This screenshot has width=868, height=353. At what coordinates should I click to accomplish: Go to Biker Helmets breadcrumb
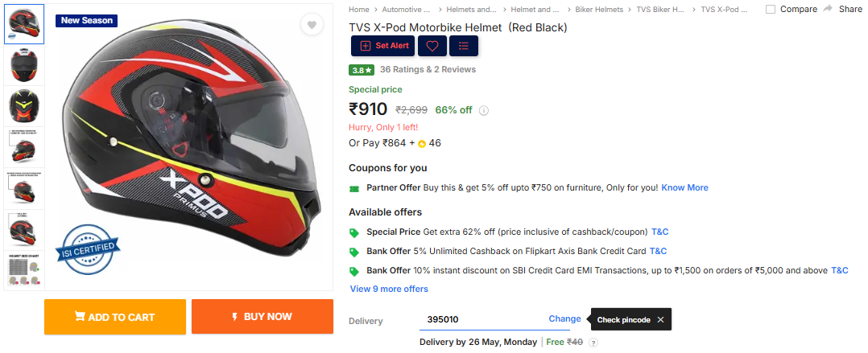click(599, 10)
